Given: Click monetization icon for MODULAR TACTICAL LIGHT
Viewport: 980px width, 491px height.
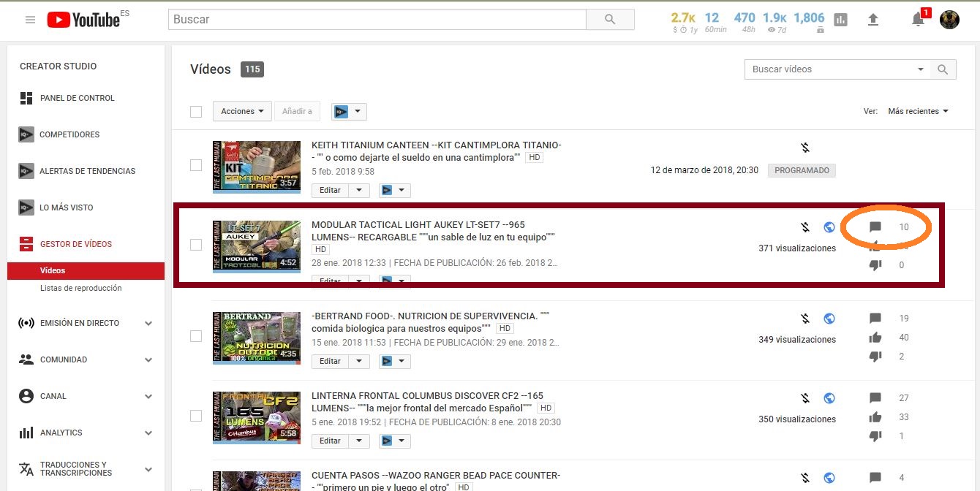Looking at the screenshot, I should coord(805,227).
